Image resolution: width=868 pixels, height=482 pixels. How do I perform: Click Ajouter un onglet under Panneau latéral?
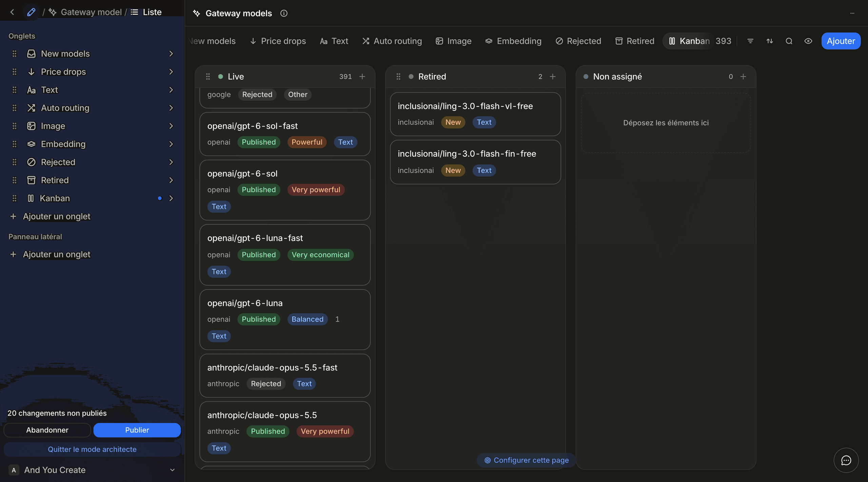(51, 254)
